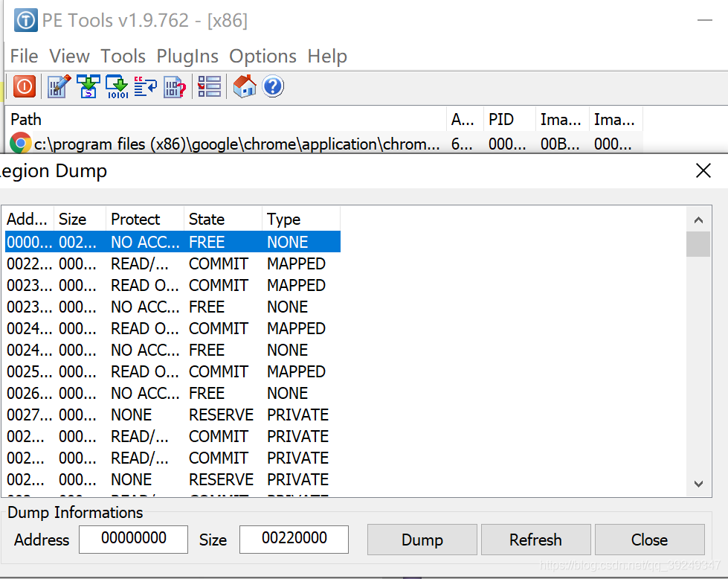Viewport: 728px width, 579px height.
Task: Click the Close button in Region Dump
Action: click(x=649, y=540)
